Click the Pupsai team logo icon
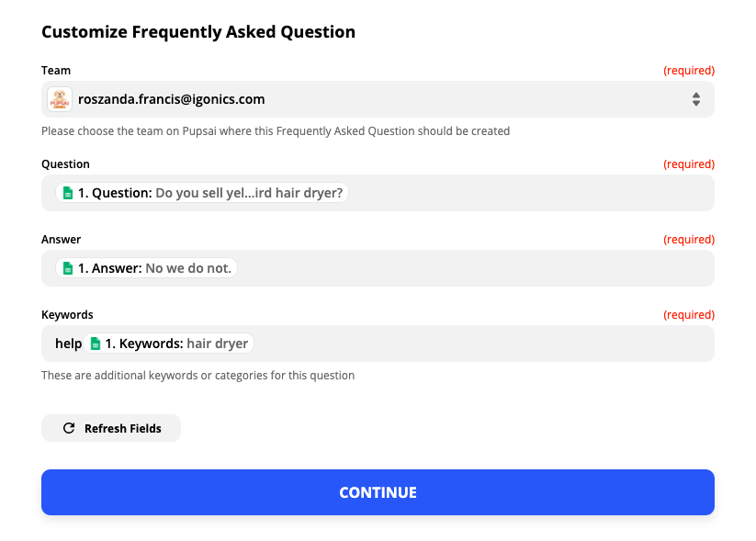756x541 pixels. [x=61, y=99]
